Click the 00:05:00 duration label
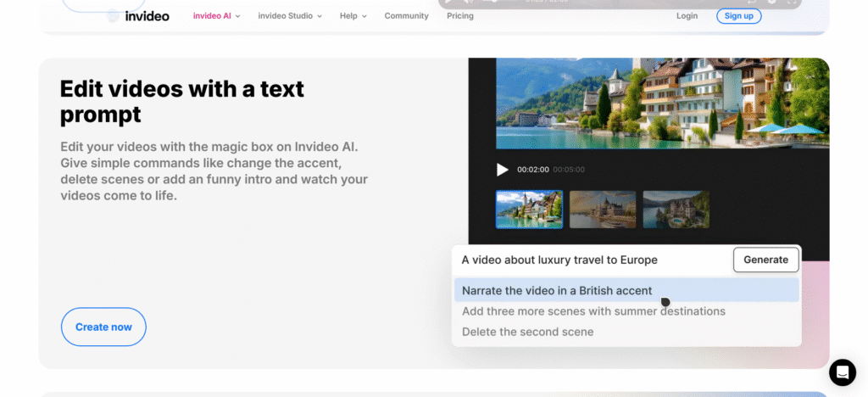The height and width of the screenshot is (397, 868). [569, 170]
